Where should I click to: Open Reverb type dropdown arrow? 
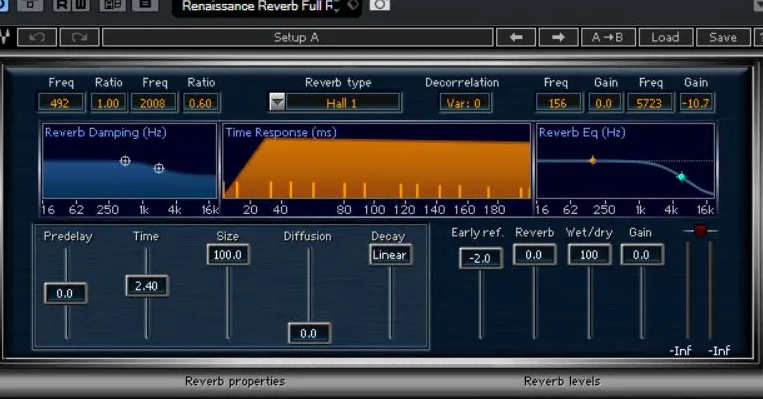(x=277, y=102)
